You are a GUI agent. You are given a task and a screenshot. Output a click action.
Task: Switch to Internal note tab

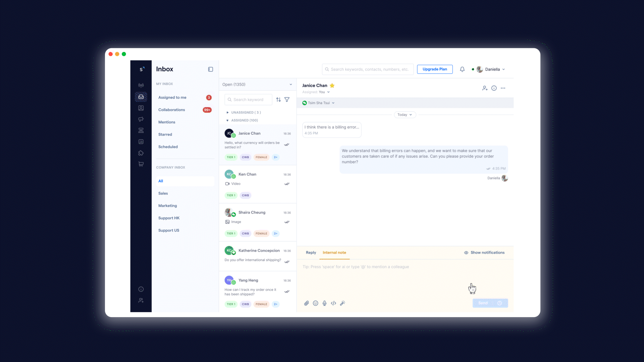pyautogui.click(x=334, y=252)
